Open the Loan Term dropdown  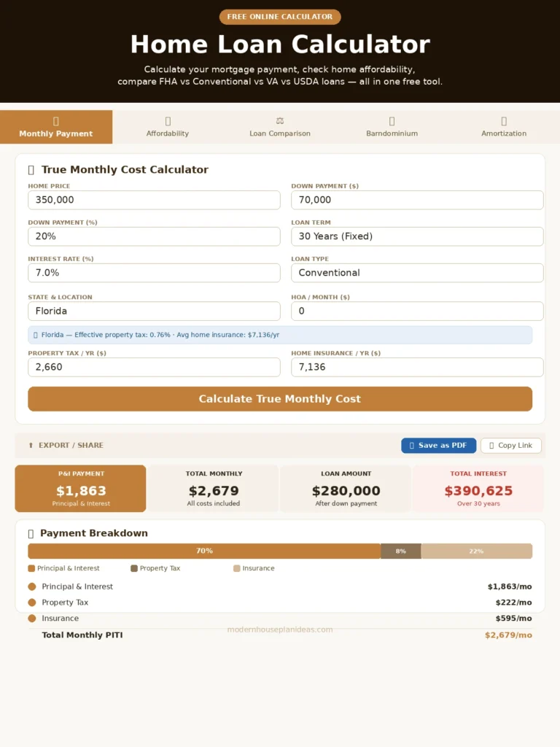(417, 236)
